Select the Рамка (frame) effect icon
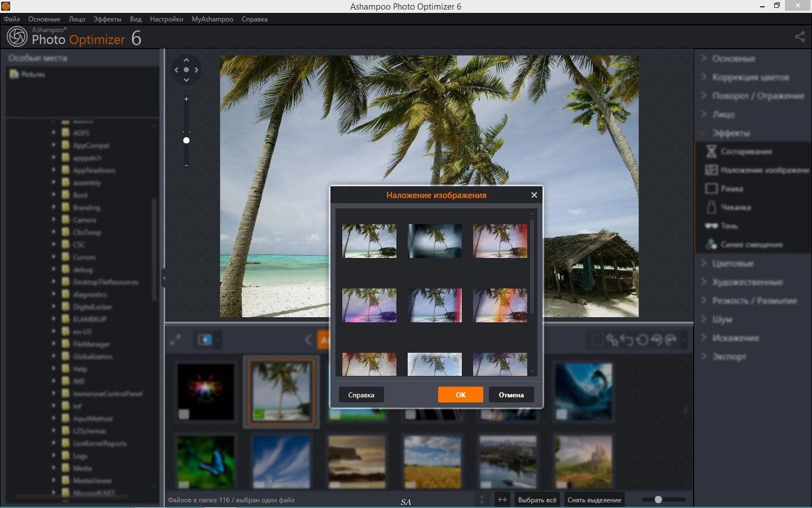This screenshot has width=812, height=508. coord(711,189)
